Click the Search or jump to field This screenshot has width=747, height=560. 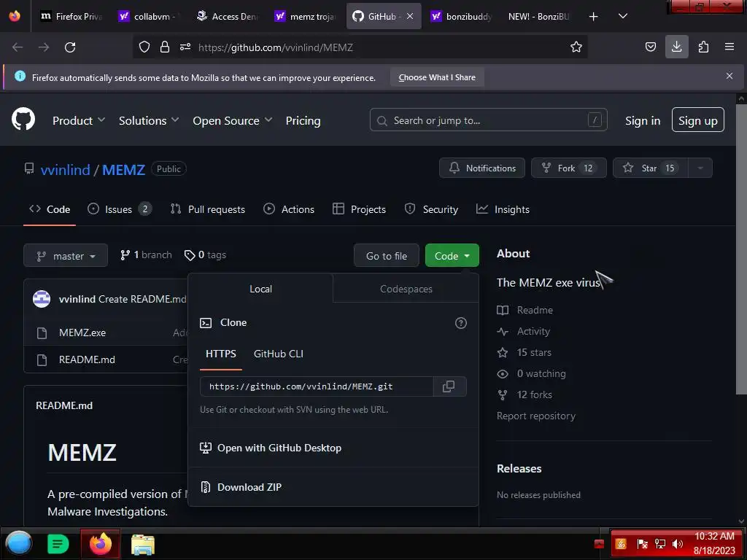click(488, 120)
